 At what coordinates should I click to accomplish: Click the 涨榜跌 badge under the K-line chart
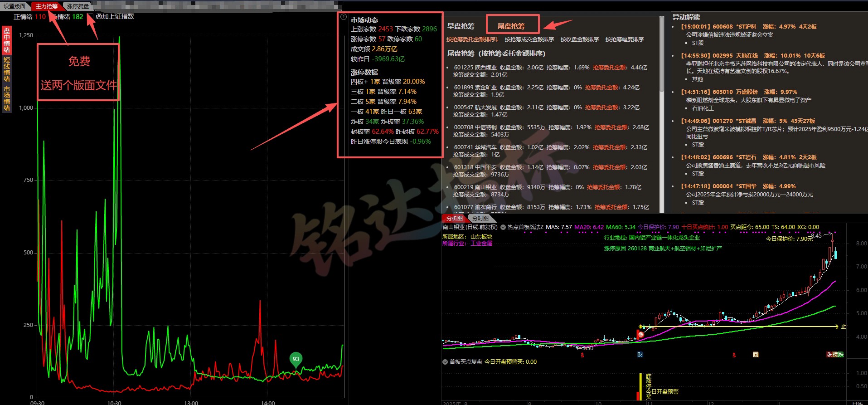pyautogui.click(x=835, y=355)
